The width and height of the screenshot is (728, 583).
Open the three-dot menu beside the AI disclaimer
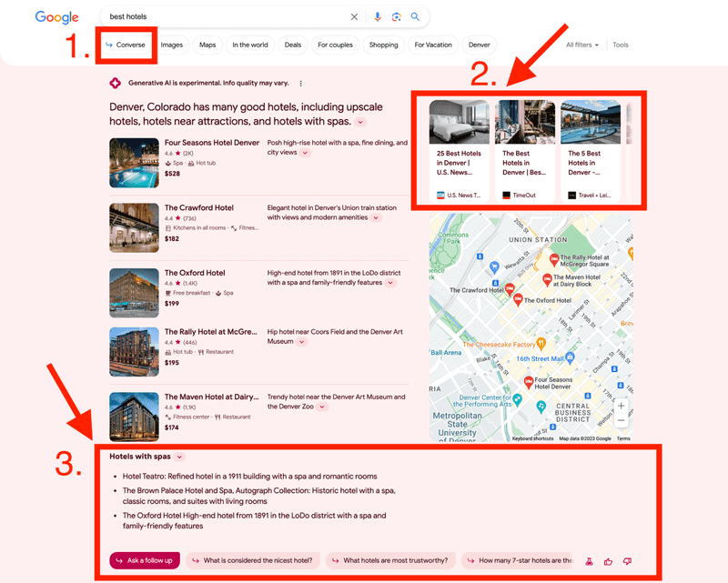(300, 82)
